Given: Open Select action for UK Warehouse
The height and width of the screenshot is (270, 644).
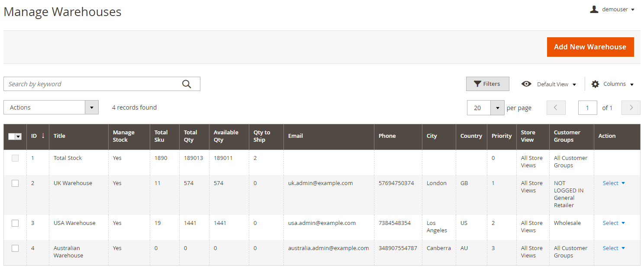Looking at the screenshot, I should click(614, 183).
